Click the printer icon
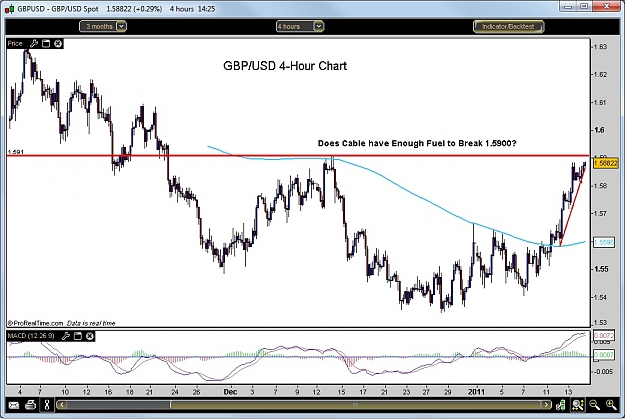Screen dimensions: 625x419 click(30, 405)
